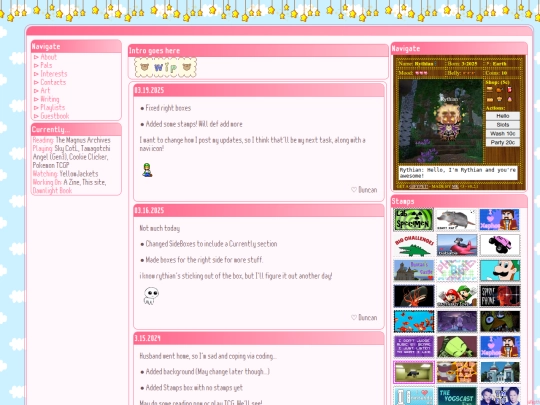Image resolution: width=540 pixels, height=405 pixels.
Task: Open the dog in pink airplane stamp
Action: pos(457,245)
